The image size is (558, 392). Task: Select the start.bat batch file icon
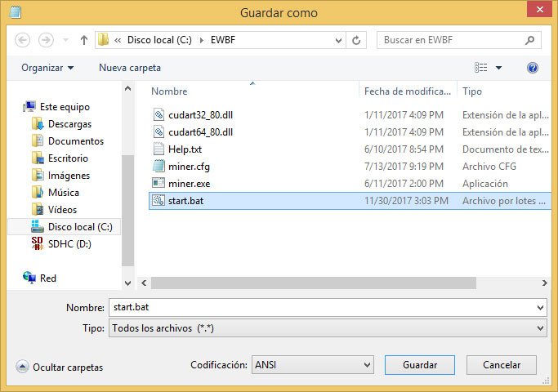158,200
